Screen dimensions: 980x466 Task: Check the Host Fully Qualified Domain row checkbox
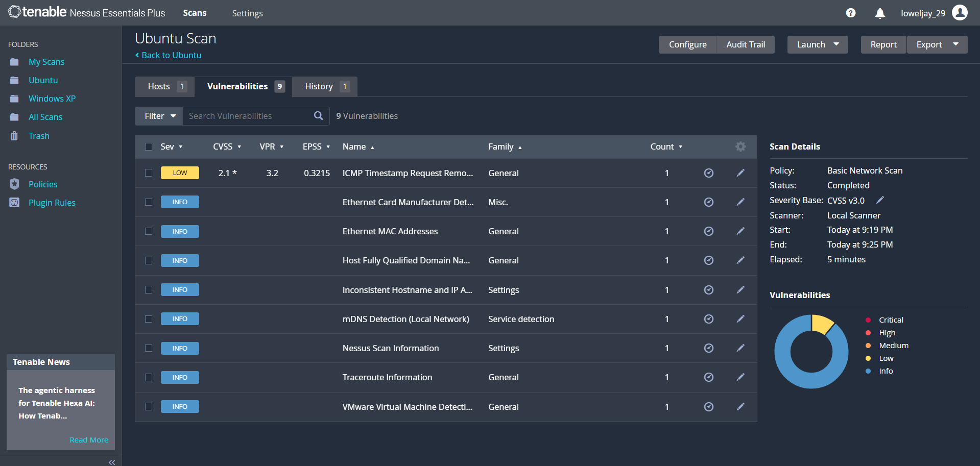(149, 260)
